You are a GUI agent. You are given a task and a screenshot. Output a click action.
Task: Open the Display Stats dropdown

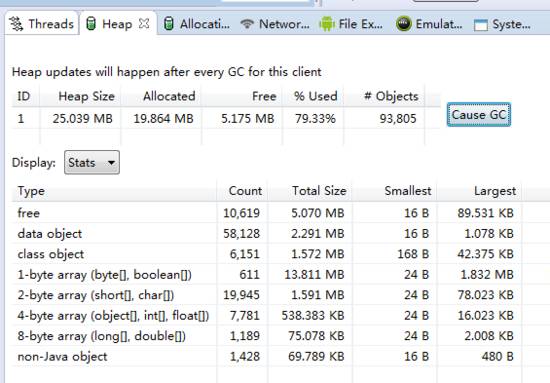click(92, 162)
